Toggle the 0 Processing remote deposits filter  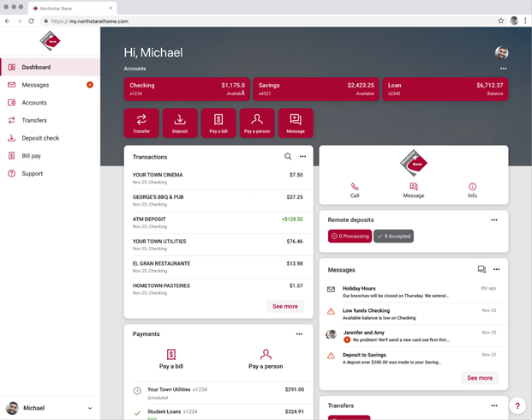[x=350, y=236]
